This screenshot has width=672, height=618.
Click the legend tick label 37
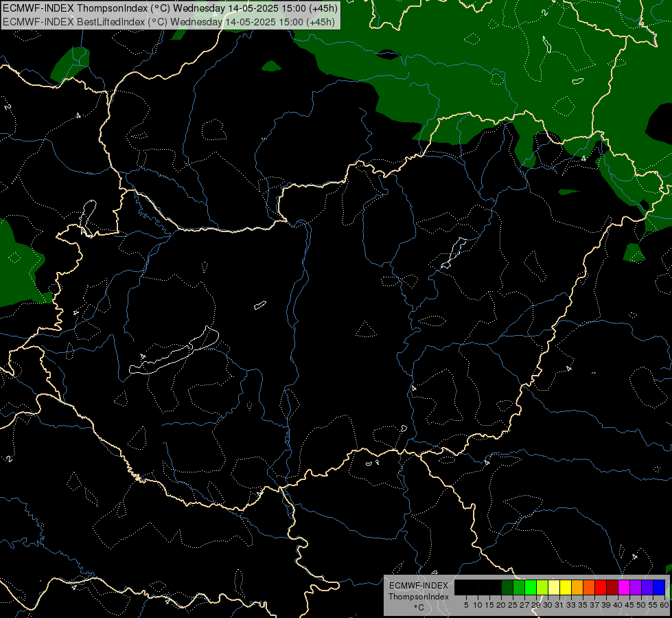tap(594, 605)
